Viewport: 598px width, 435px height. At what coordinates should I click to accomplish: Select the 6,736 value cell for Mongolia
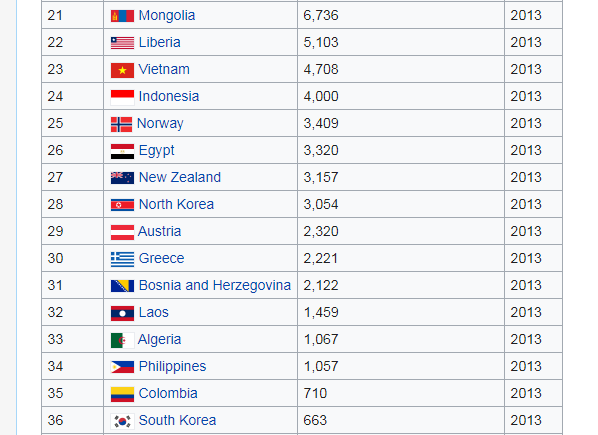(401, 15)
